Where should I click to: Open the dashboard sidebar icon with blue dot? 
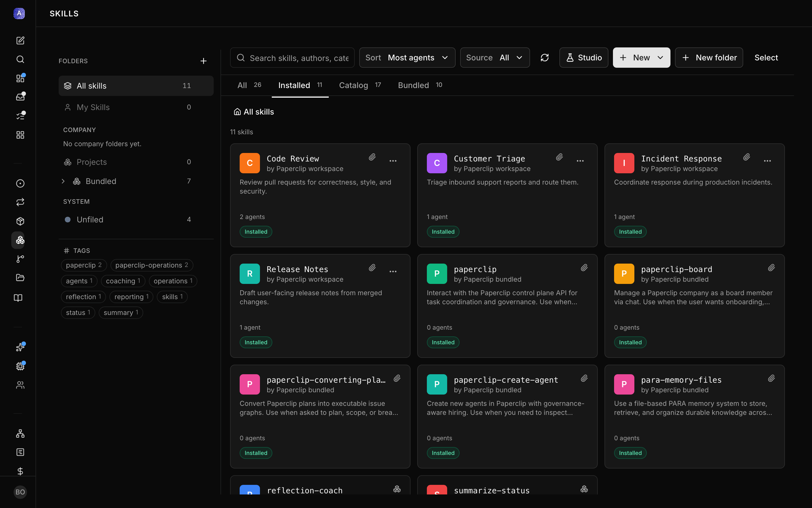point(20,78)
